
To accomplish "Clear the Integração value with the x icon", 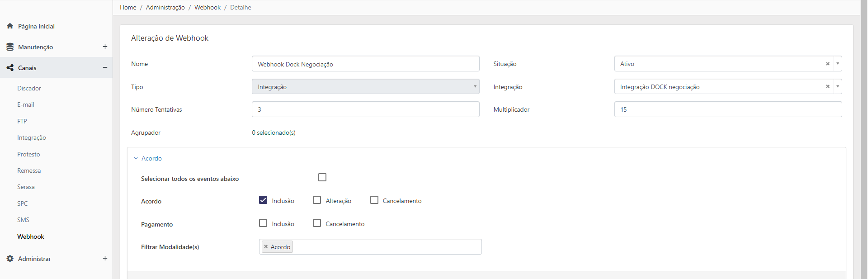I will [x=828, y=86].
